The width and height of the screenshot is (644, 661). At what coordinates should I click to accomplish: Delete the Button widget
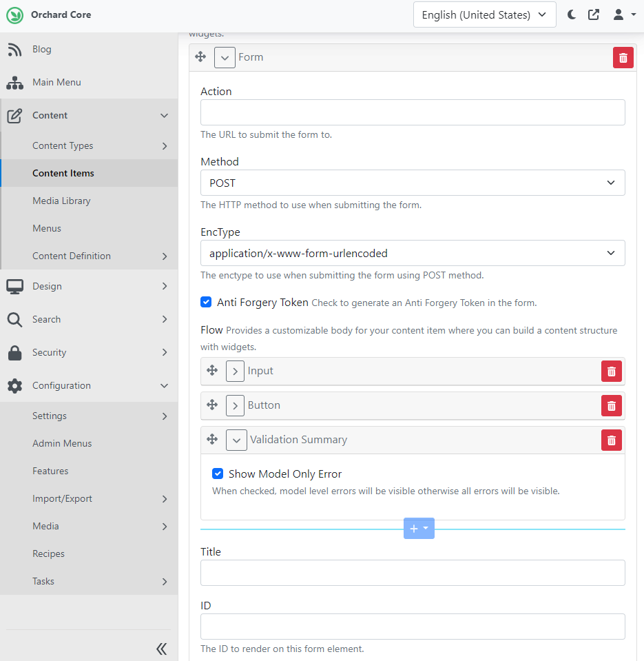click(611, 406)
